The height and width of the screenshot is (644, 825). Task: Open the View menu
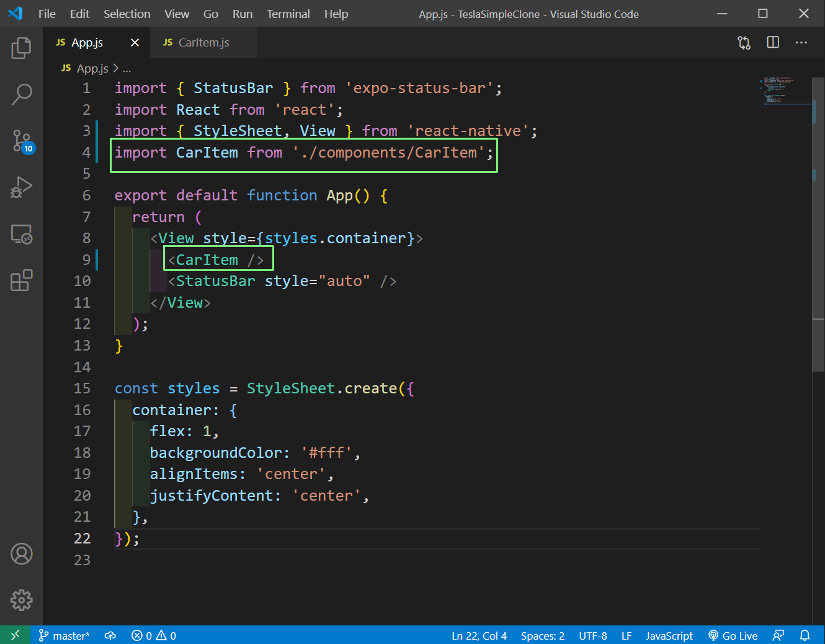click(177, 14)
